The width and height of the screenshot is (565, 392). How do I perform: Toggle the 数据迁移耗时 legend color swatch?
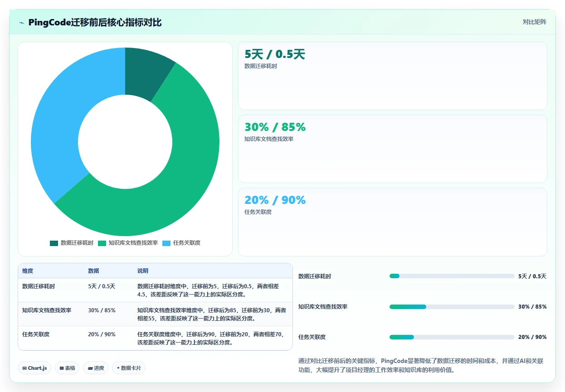[54, 243]
